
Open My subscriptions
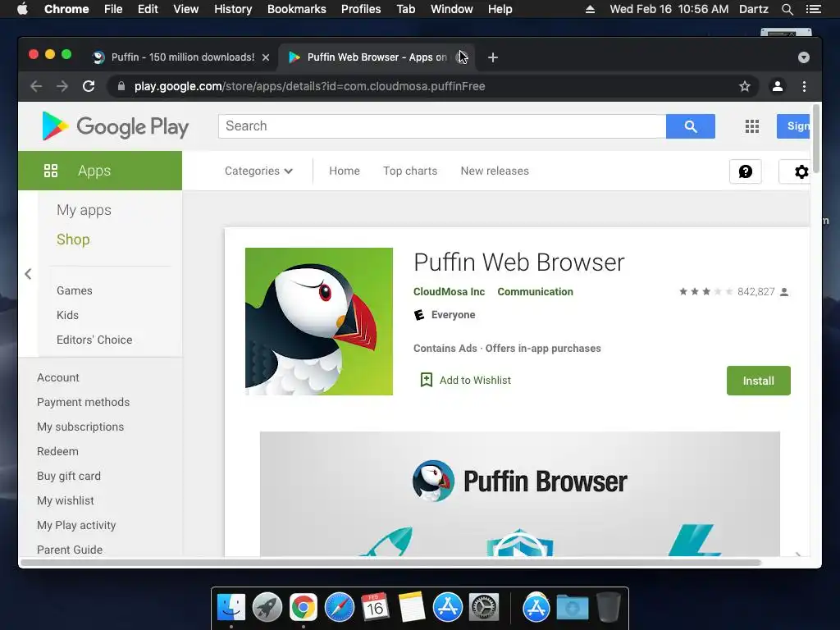(x=80, y=427)
